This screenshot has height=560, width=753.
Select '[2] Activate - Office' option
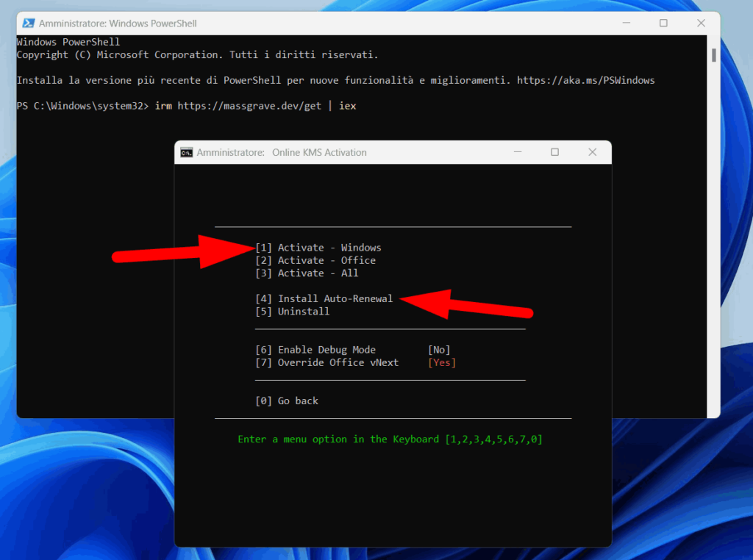click(315, 261)
